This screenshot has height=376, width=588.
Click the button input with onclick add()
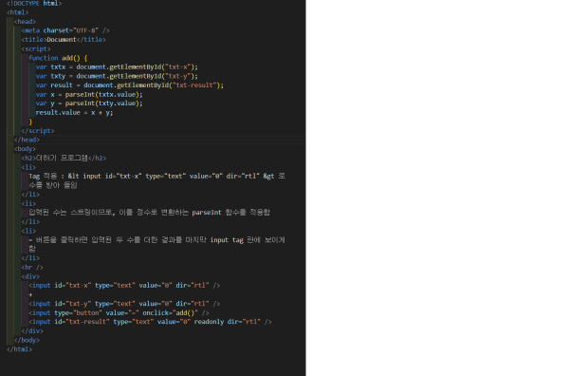click(119, 313)
